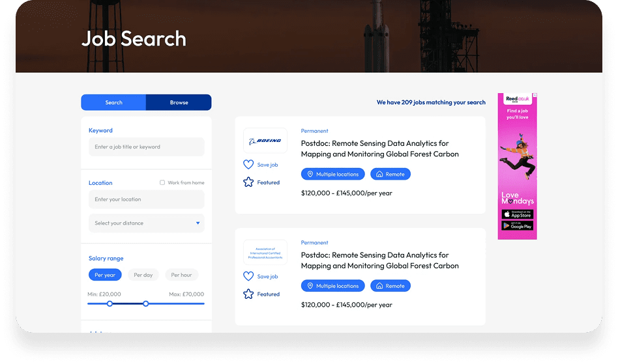This screenshot has width=618, height=364.
Task: Switch to the Search tab
Action: coord(113,102)
